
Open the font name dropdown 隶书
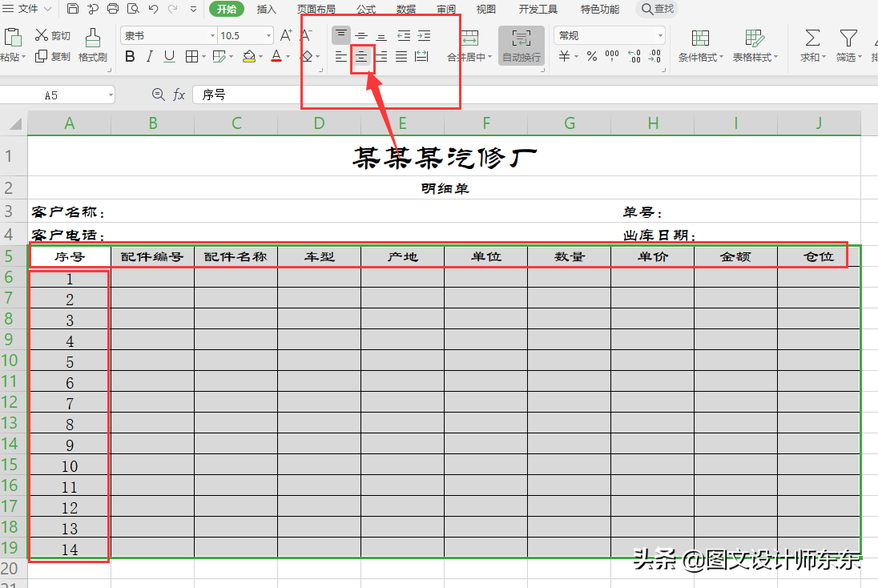[213, 36]
